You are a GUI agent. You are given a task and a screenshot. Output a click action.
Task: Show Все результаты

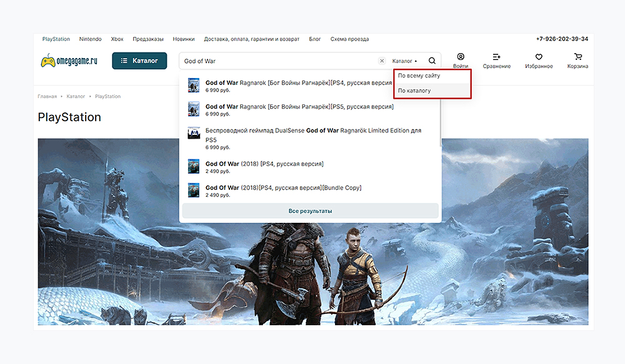click(x=310, y=211)
